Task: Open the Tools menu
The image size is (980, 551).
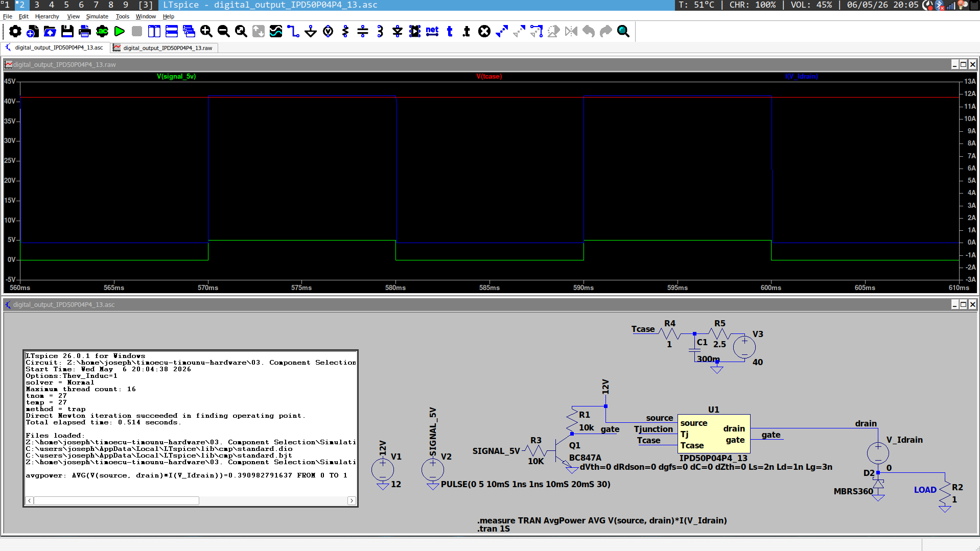Action: (x=122, y=16)
